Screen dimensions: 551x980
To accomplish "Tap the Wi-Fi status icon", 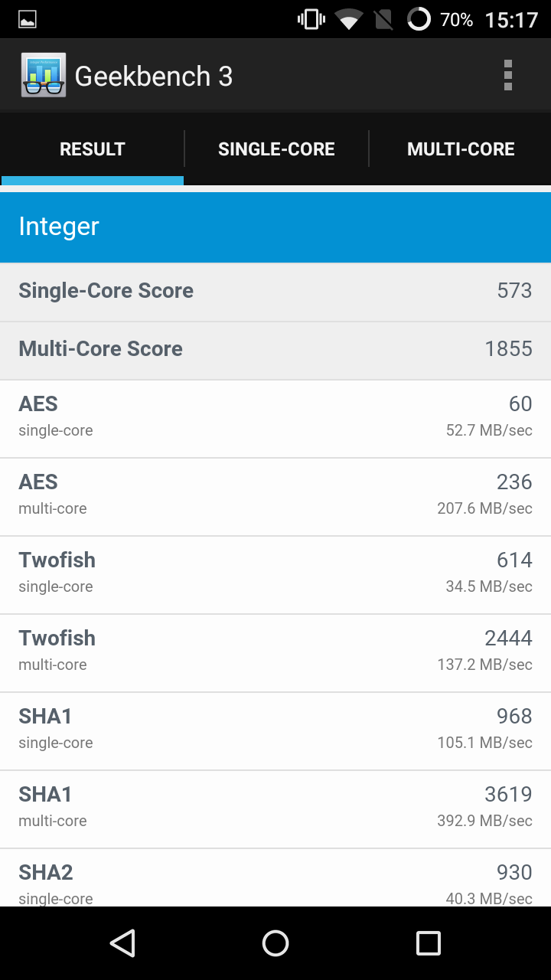I will coord(349,20).
